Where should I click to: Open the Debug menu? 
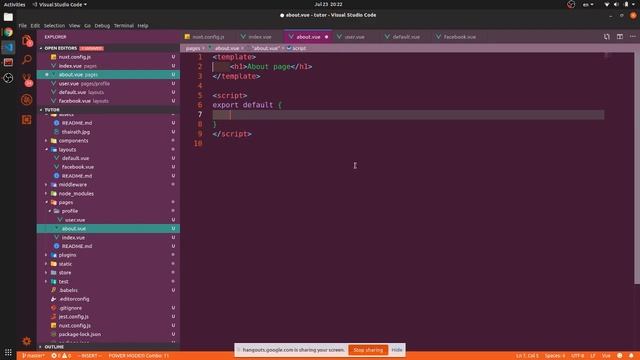click(x=102, y=26)
